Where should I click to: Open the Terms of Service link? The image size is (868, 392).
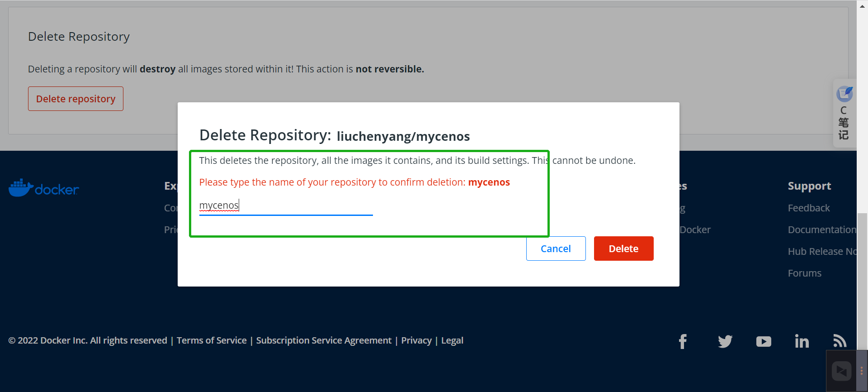212,340
